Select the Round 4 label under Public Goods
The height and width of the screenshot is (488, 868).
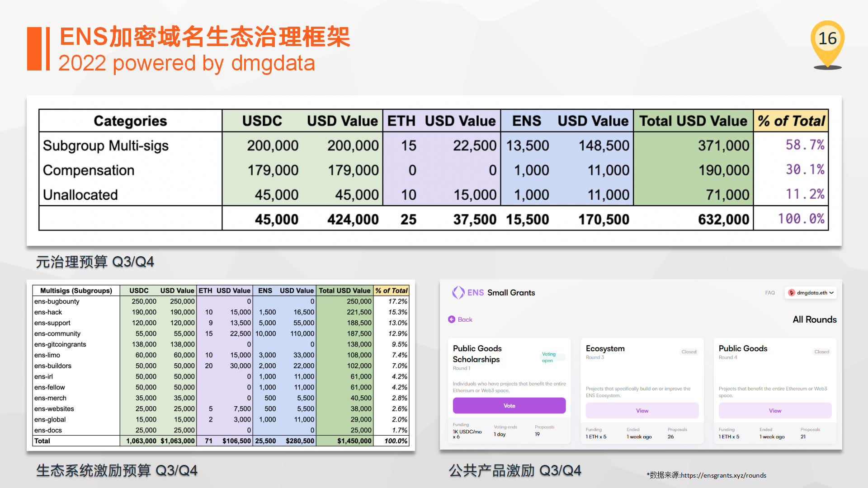tap(728, 357)
